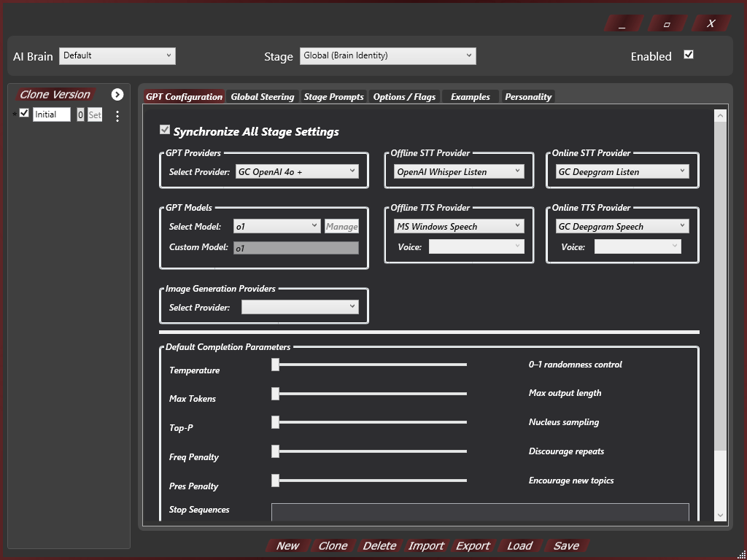747x560 pixels.
Task: Open the Personality tab
Action: click(528, 96)
